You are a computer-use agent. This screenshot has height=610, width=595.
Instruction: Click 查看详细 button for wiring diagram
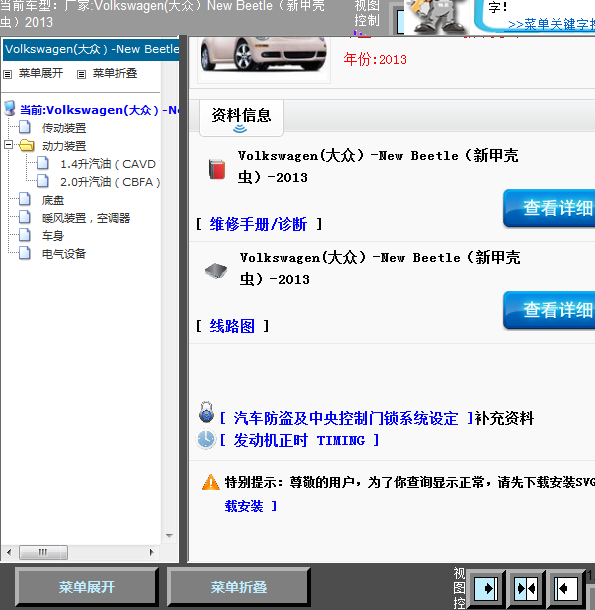click(x=549, y=310)
